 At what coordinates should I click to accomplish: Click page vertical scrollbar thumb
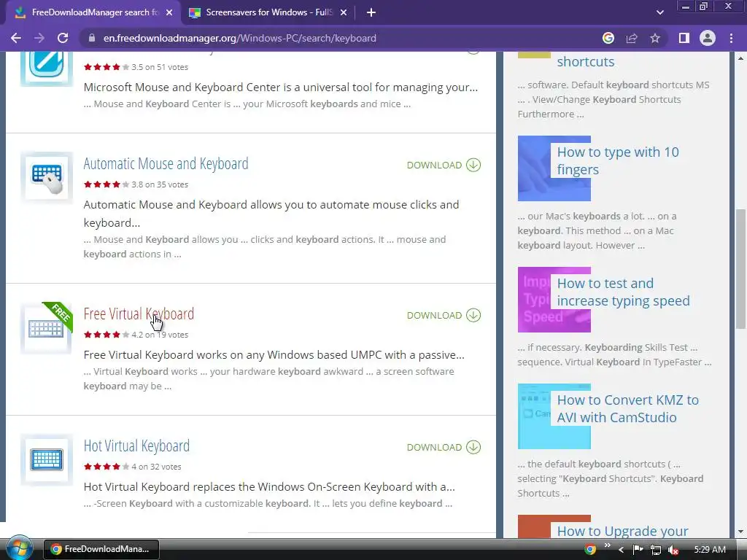click(740, 269)
